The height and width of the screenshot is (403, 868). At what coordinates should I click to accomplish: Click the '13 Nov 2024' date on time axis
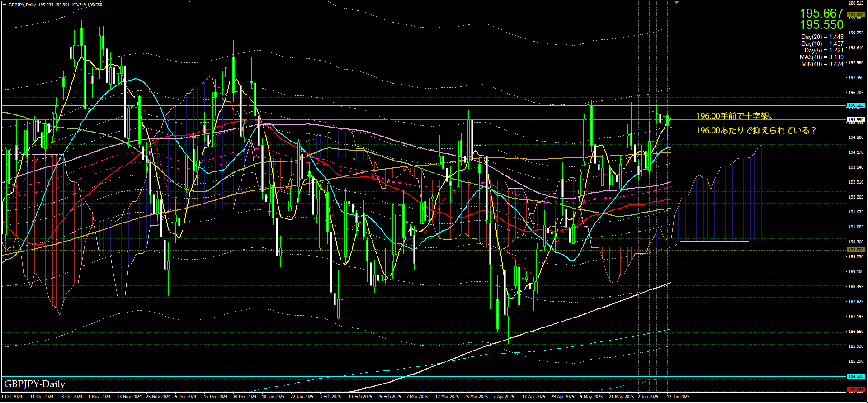(129, 397)
